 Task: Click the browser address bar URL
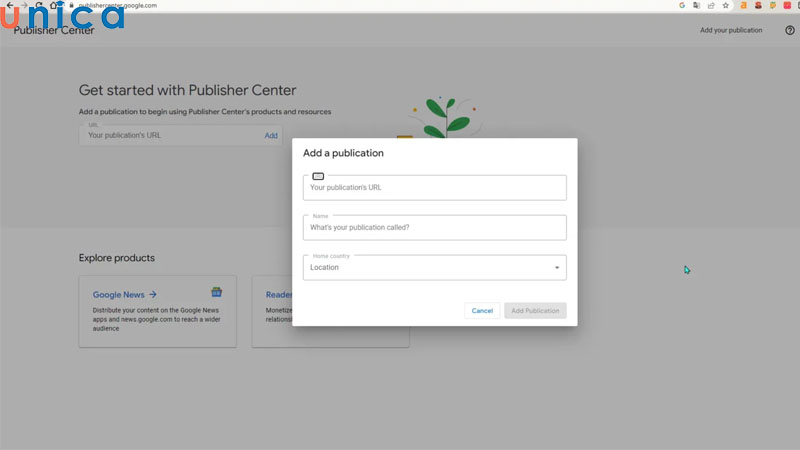(120, 5)
